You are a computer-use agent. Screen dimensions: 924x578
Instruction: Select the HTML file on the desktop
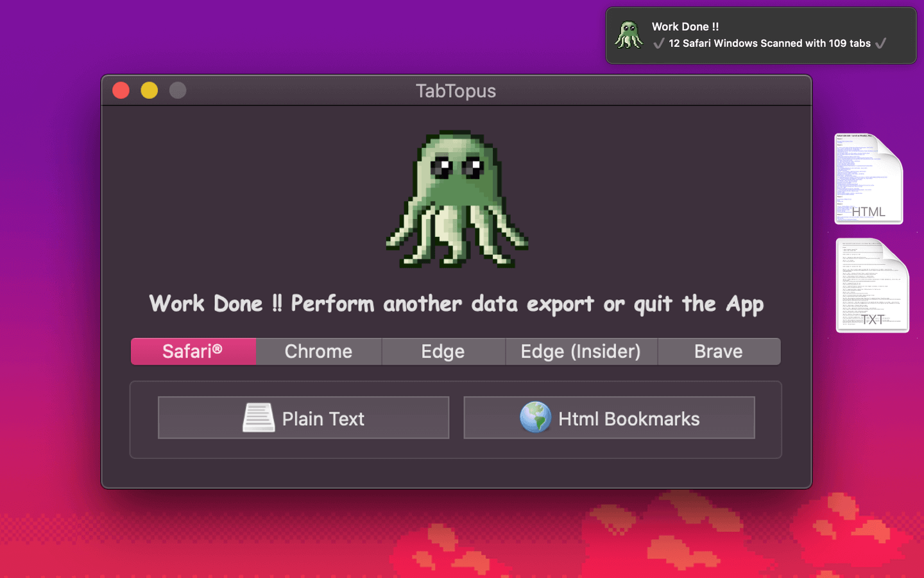point(868,179)
